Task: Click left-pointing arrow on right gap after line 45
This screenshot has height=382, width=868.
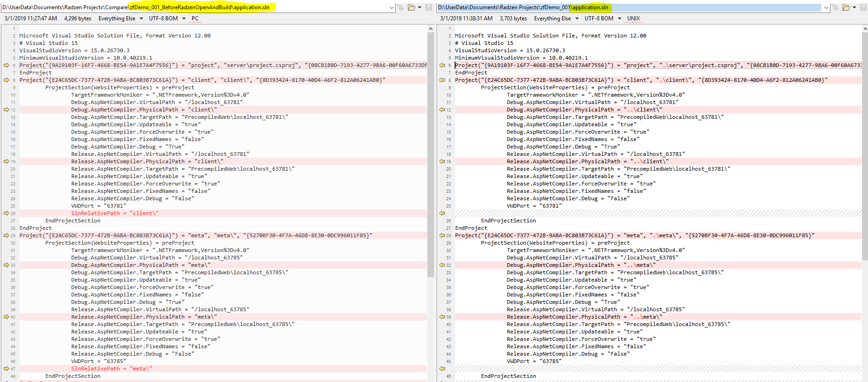Action: 442,369
